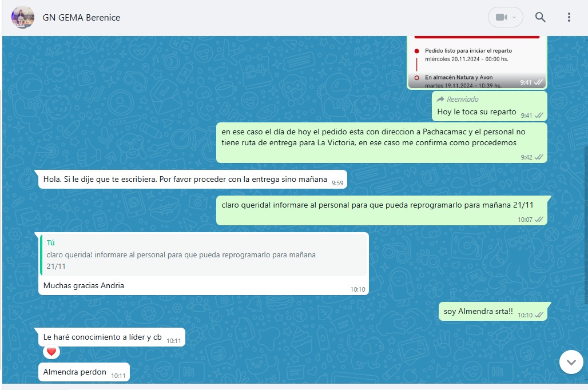The width and height of the screenshot is (588, 390).
Task: Click the quoted "Tú" reply preview
Action: 203,255
